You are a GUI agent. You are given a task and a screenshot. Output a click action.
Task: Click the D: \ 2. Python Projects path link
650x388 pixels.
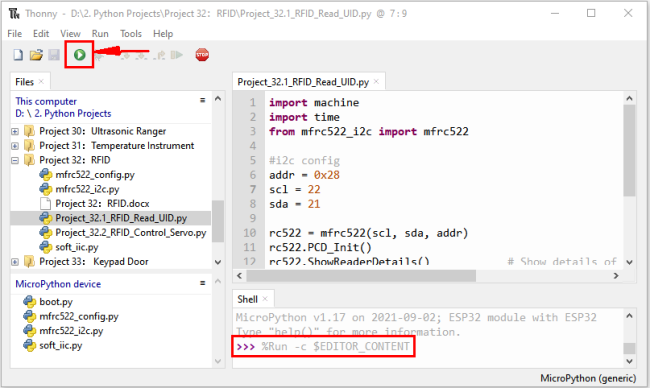pyautogui.click(x=63, y=113)
